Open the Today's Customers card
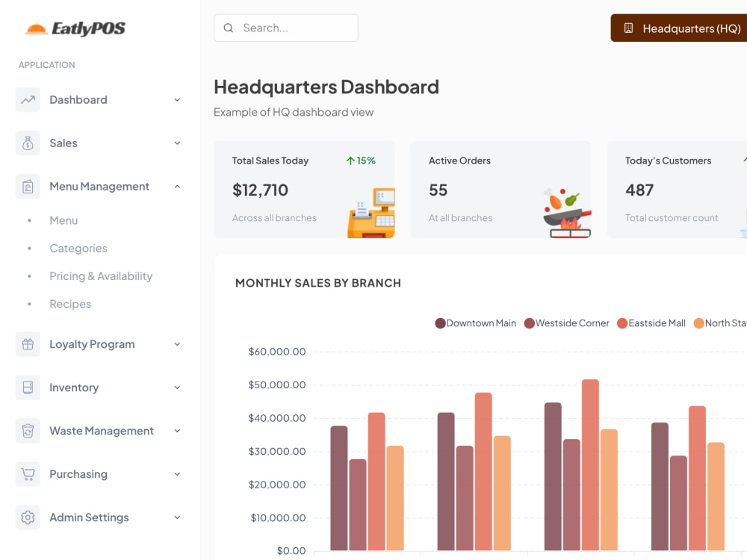The width and height of the screenshot is (747, 560). point(677,189)
